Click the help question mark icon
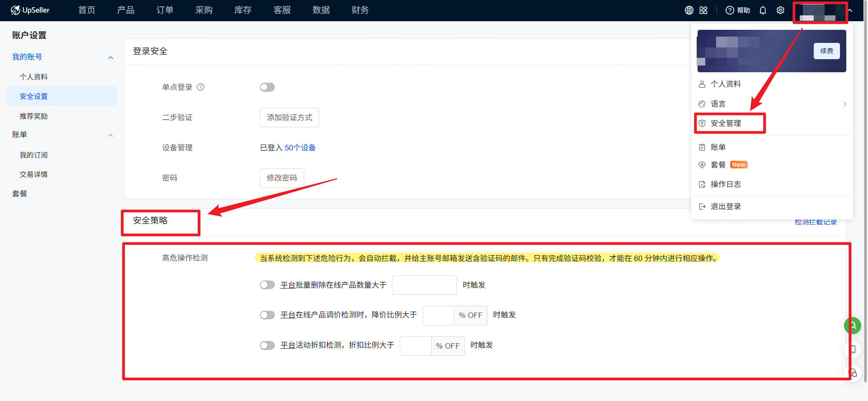 click(x=730, y=10)
